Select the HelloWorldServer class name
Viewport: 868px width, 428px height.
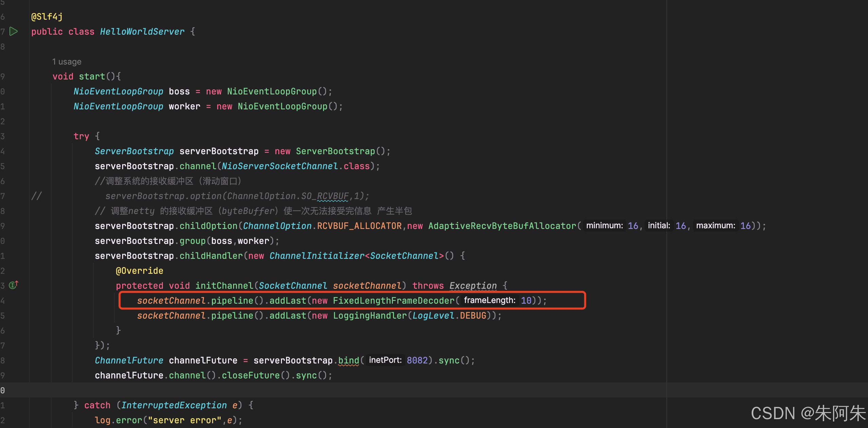142,32
